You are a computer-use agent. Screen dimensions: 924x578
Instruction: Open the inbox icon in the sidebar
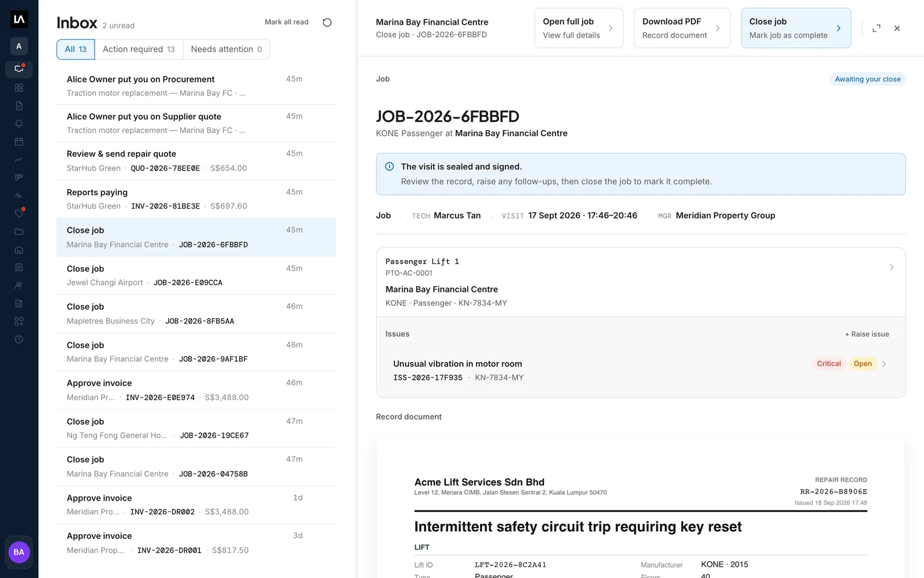coord(19,69)
